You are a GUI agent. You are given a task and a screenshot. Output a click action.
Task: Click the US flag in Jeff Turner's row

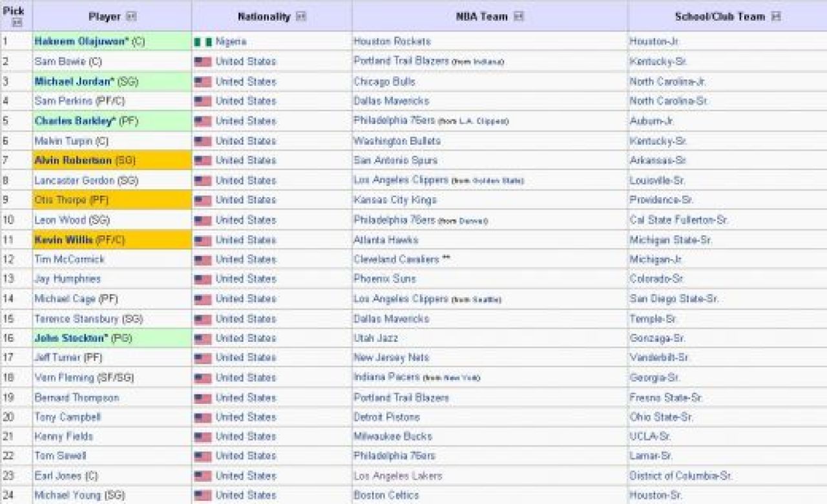click(x=203, y=358)
